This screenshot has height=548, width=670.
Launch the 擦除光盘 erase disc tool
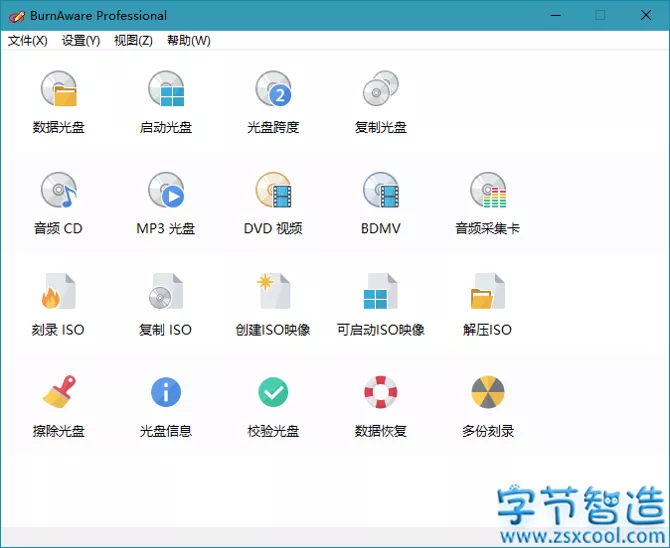pos(59,406)
